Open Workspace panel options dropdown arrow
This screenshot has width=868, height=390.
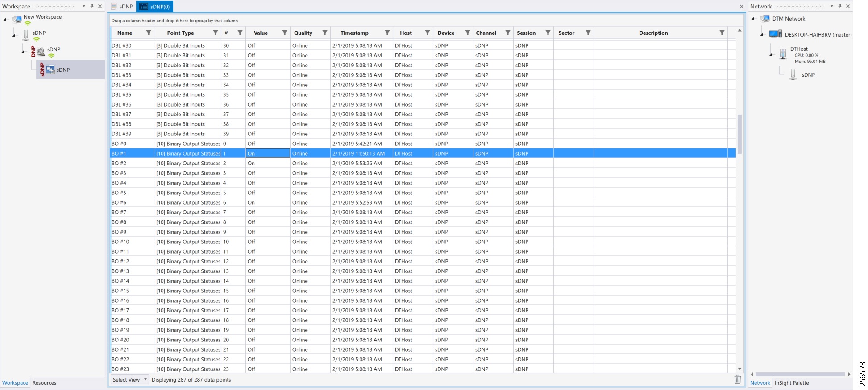[x=84, y=6]
